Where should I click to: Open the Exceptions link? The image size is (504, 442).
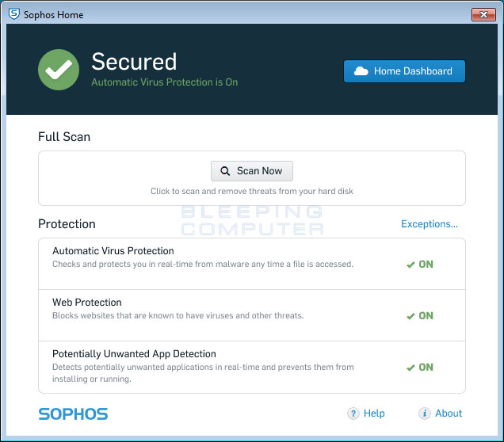tap(429, 224)
